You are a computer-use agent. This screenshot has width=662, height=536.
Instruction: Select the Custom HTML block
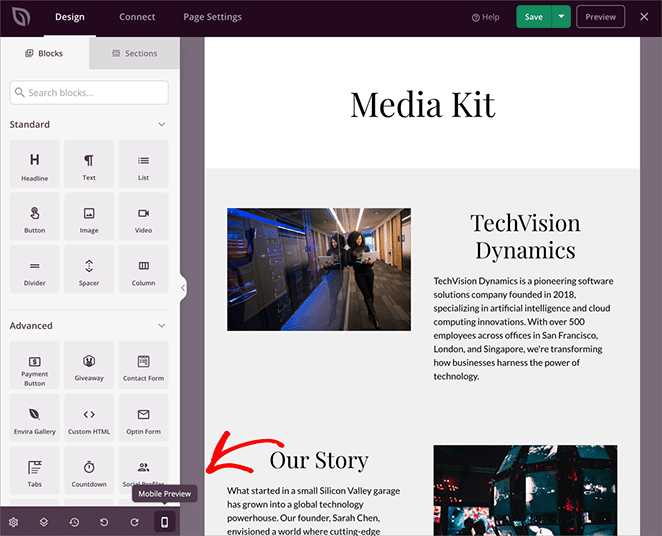coord(89,420)
